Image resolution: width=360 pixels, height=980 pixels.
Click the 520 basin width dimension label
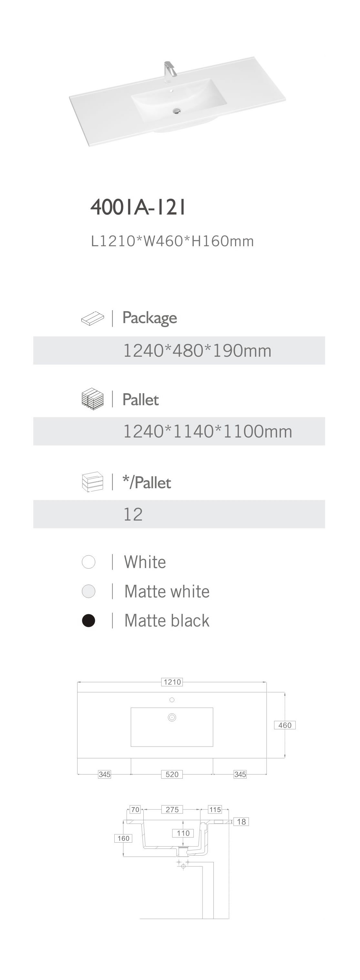pos(172,774)
